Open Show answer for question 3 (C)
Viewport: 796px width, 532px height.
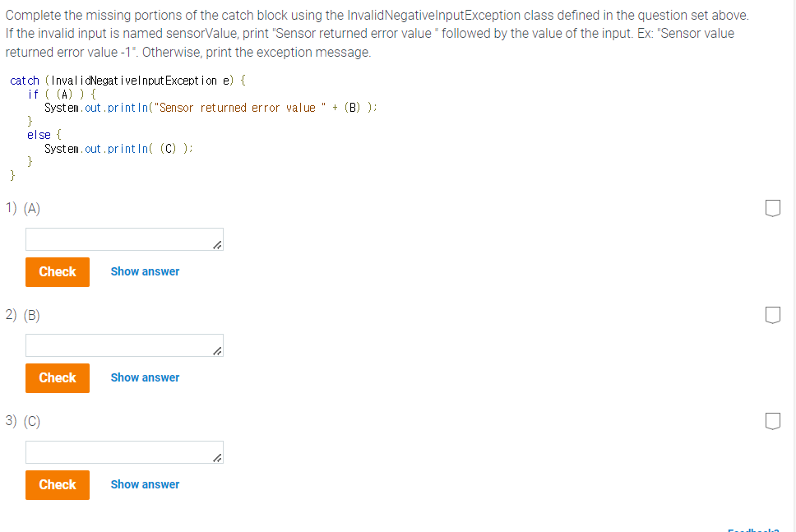145,484
